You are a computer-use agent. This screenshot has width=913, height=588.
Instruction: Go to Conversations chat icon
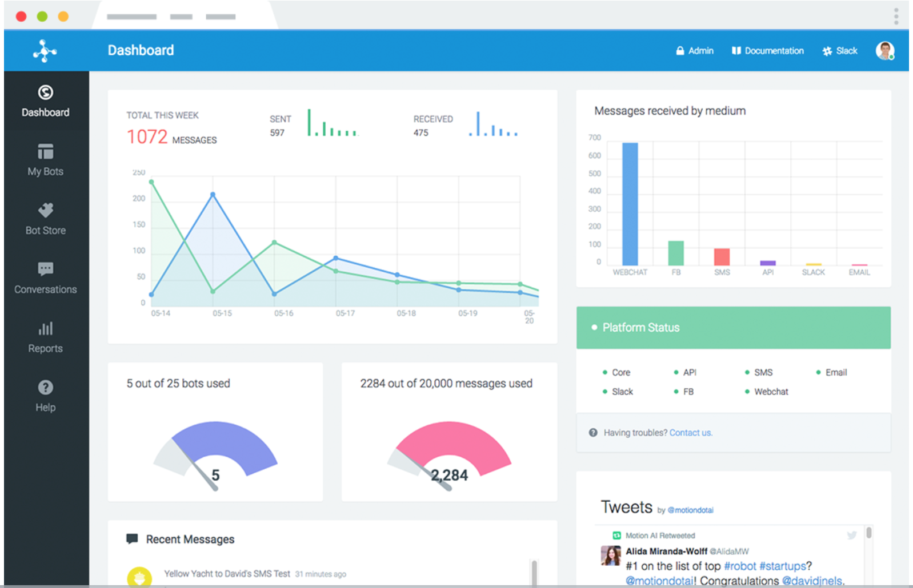pyautogui.click(x=45, y=269)
